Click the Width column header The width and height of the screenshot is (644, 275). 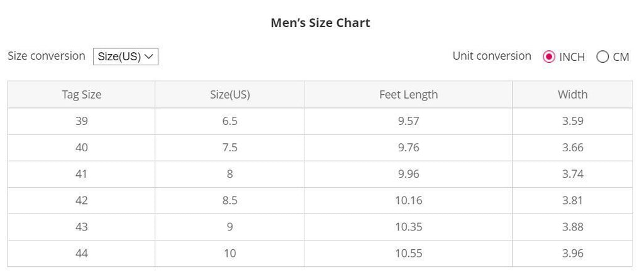click(x=572, y=95)
